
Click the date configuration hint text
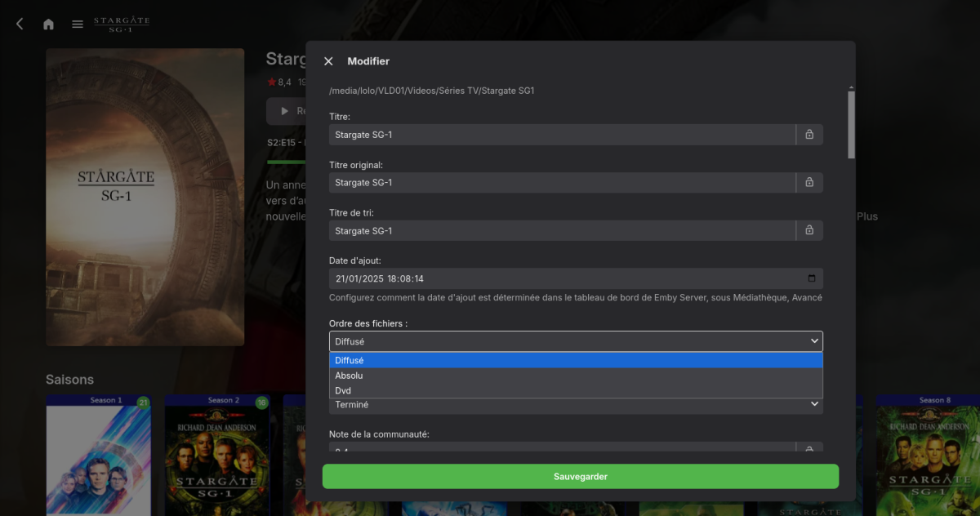(x=576, y=298)
